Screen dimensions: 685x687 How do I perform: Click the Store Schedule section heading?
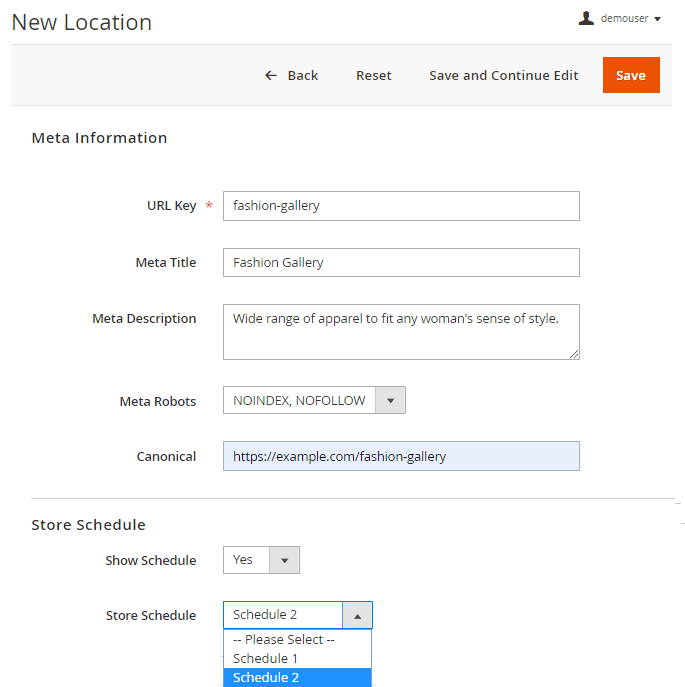(88, 525)
